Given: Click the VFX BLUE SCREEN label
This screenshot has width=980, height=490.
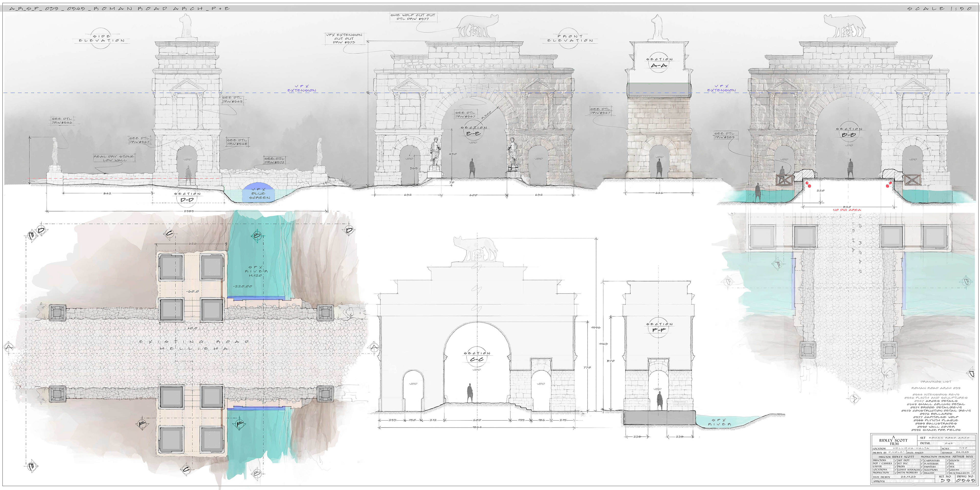Looking at the screenshot, I should tap(259, 194).
